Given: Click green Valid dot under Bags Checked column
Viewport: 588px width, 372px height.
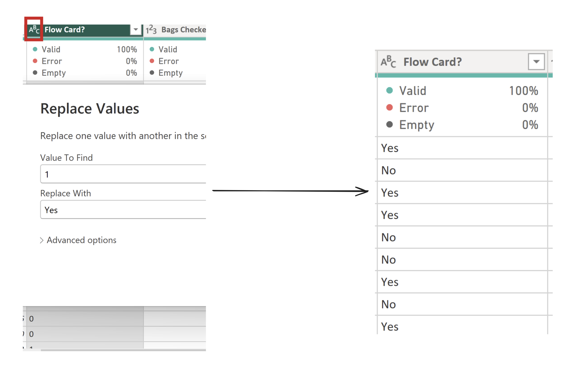Looking at the screenshot, I should (x=152, y=49).
